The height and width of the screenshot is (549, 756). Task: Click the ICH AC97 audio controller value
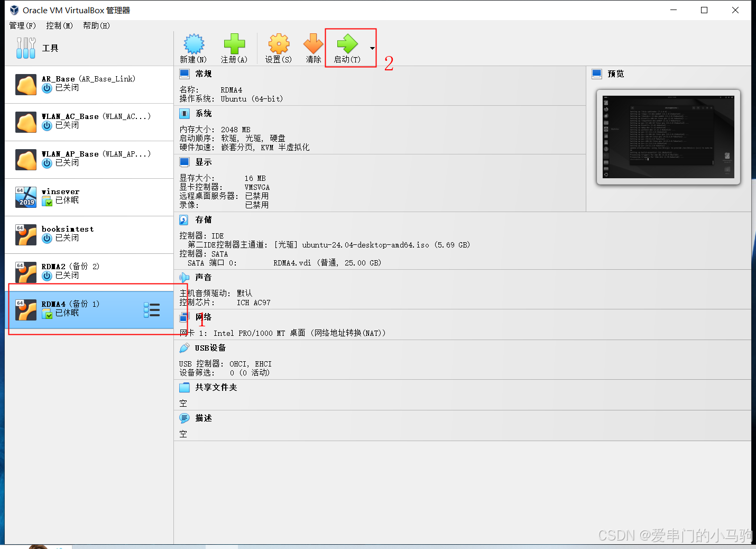[254, 303]
